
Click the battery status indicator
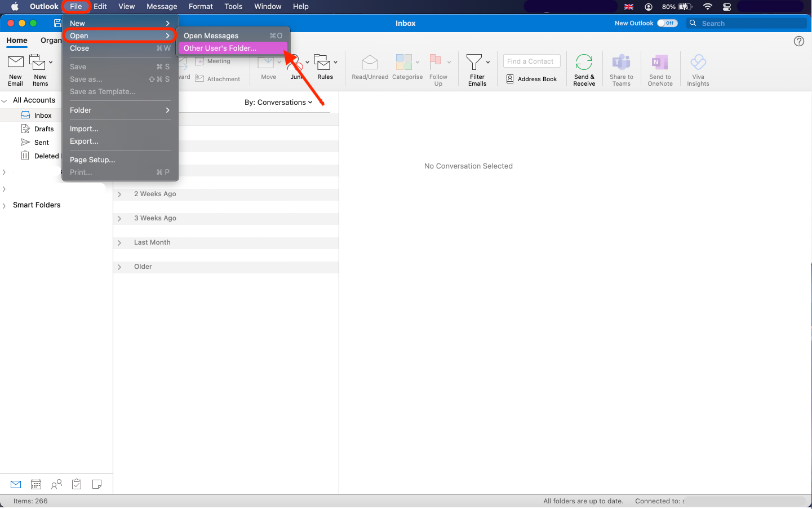pos(677,7)
